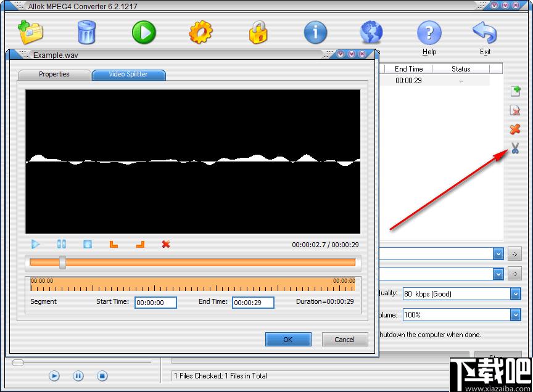Start conversion with the green play icon

(x=144, y=33)
